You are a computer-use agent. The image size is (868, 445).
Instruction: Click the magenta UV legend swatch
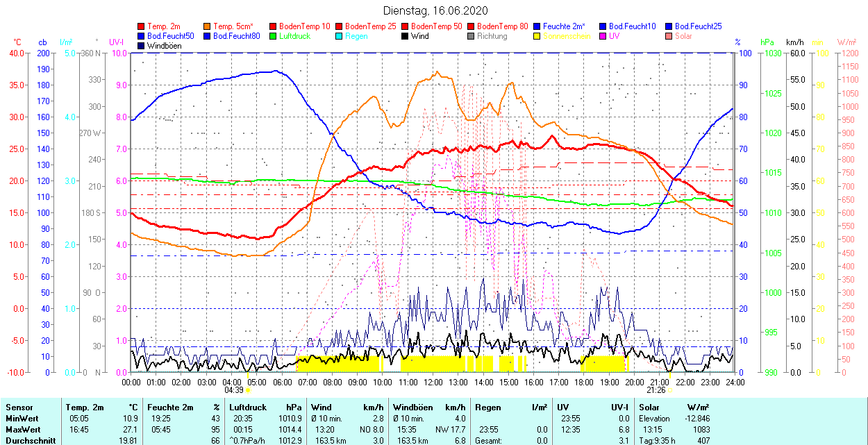click(603, 36)
